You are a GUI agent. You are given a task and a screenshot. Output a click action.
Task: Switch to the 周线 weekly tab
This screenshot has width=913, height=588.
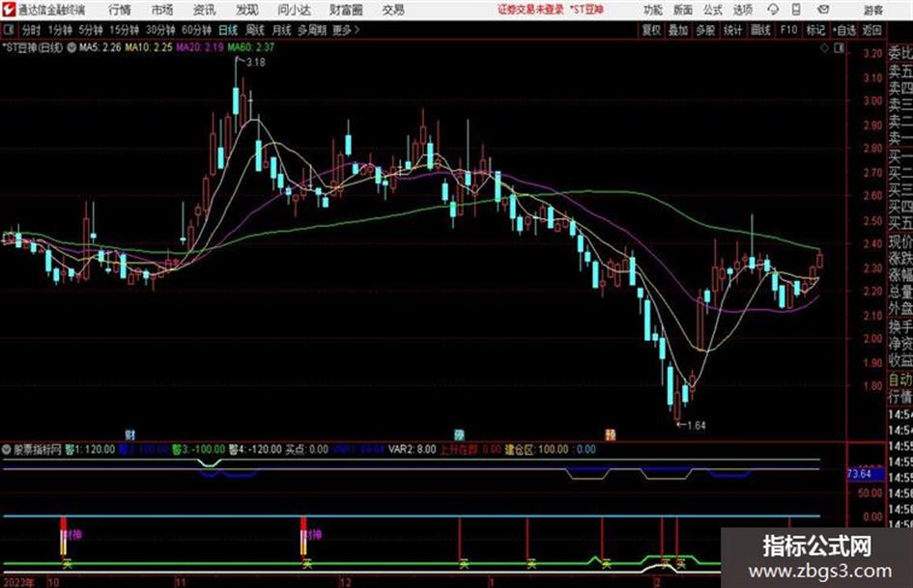255,30
